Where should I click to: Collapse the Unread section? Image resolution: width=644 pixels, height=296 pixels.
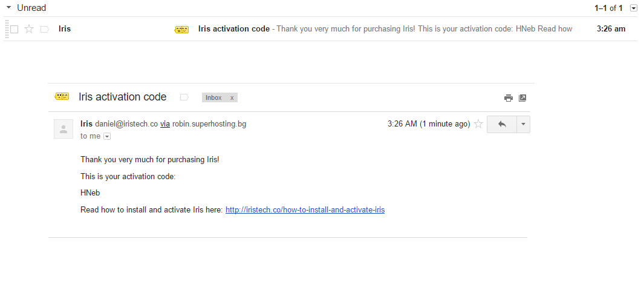pyautogui.click(x=8, y=7)
